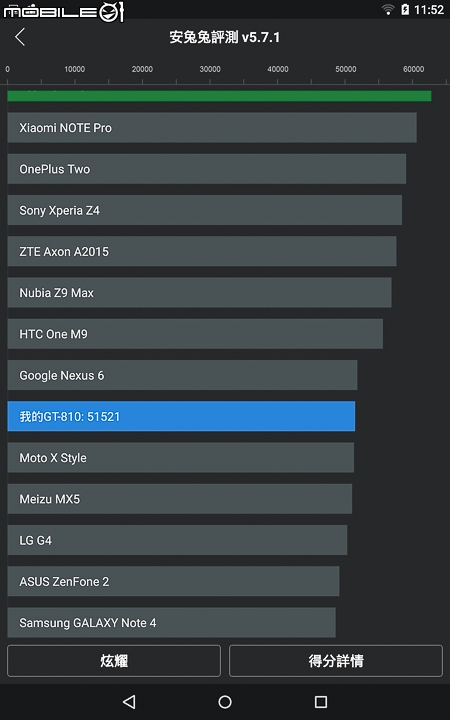Tap the green top score bar
The height and width of the screenshot is (720, 450).
[x=219, y=96]
